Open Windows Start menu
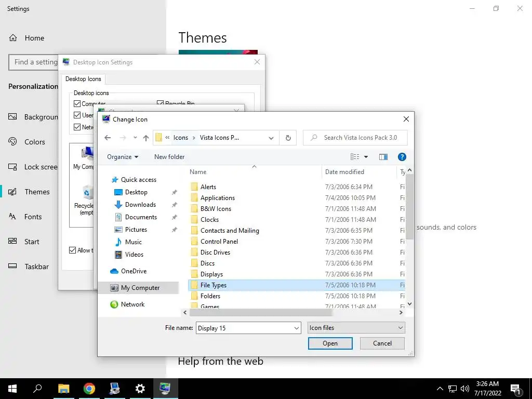532x399 pixels. (x=12, y=389)
